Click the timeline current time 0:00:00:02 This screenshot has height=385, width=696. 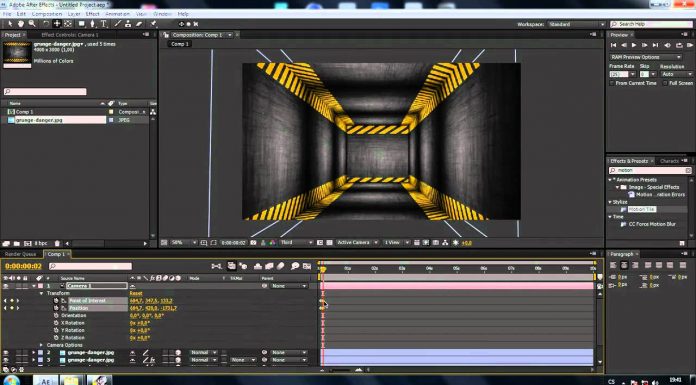click(23, 266)
